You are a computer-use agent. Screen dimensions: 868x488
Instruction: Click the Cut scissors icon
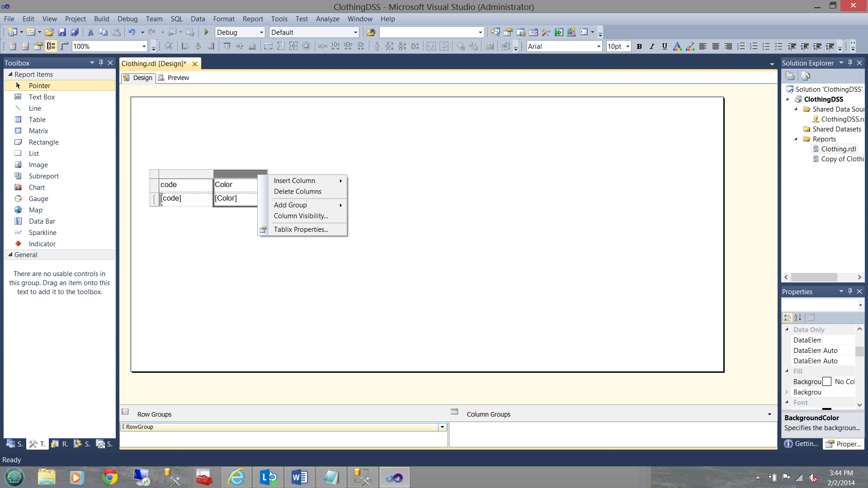coord(90,32)
